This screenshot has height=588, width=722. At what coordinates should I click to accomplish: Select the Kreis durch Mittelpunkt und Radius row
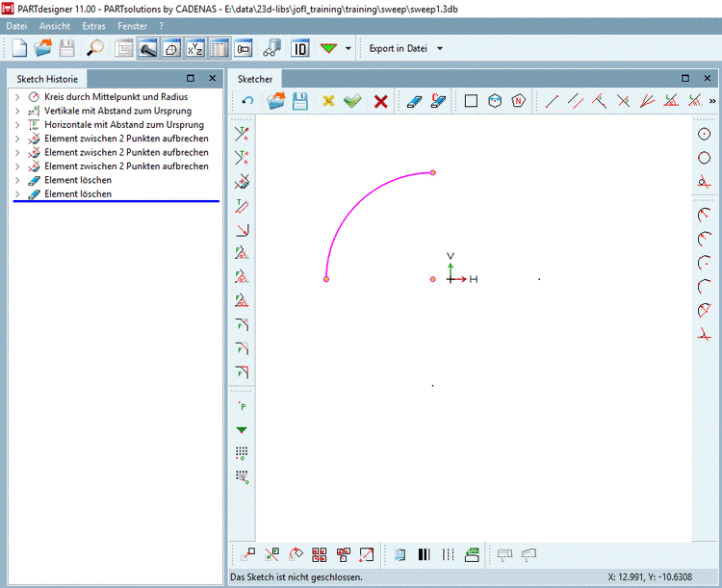[116, 96]
